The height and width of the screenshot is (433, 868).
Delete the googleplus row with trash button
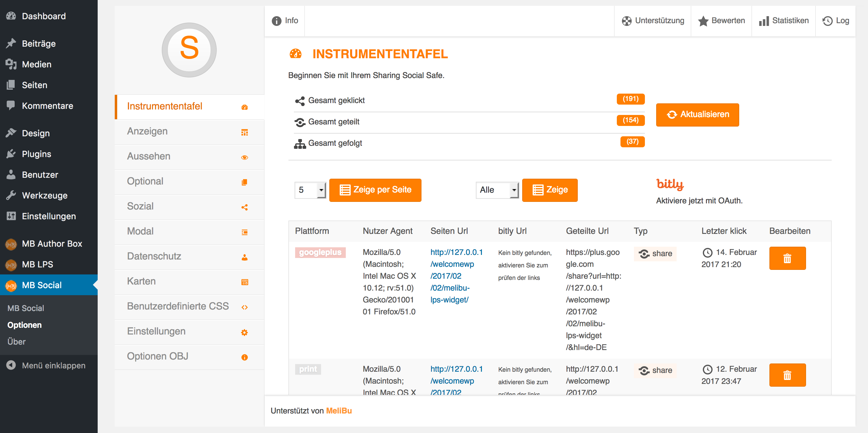(x=787, y=258)
